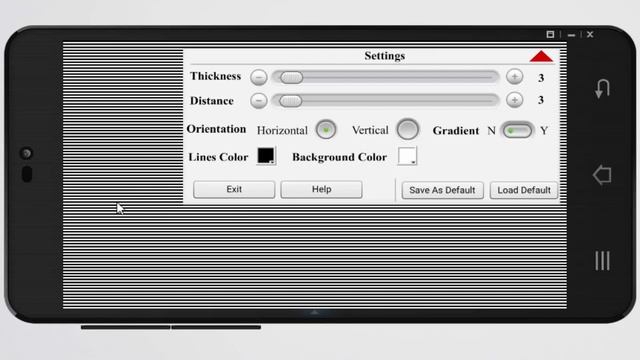This screenshot has width=640, height=360.
Task: Tap the phone back arrow icon
Action: 602,175
